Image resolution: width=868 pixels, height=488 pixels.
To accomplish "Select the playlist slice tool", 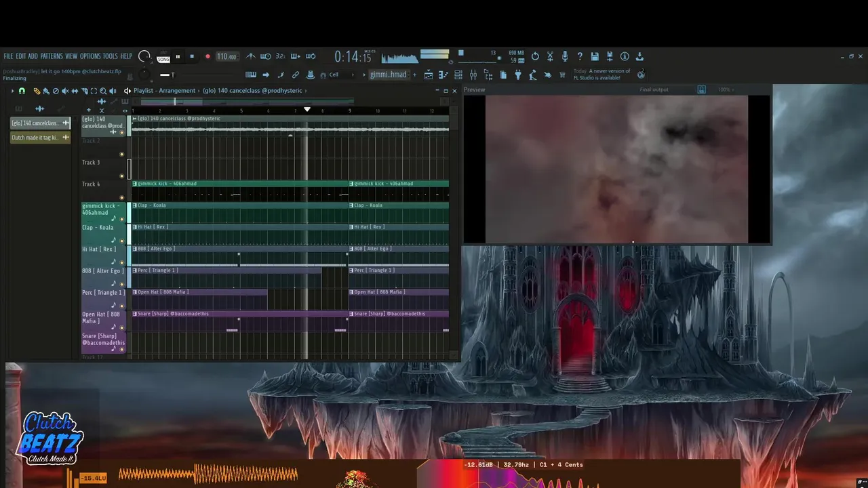I will point(85,91).
